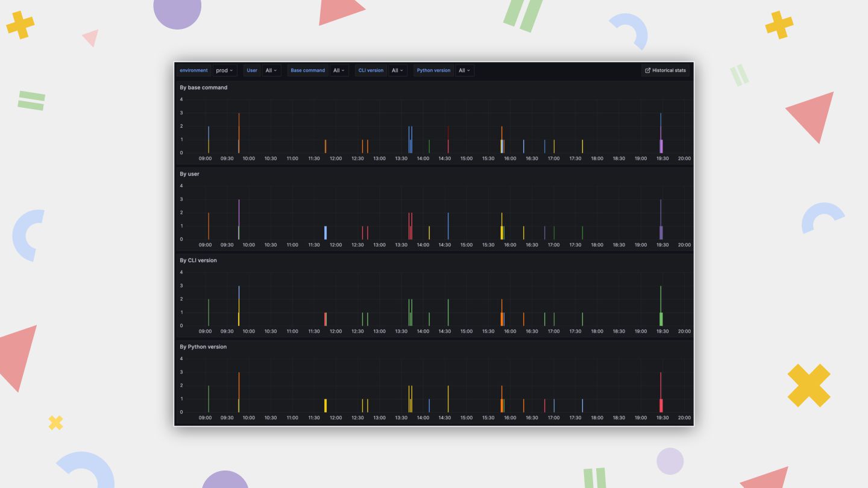Click the By base command panel title

(x=204, y=87)
